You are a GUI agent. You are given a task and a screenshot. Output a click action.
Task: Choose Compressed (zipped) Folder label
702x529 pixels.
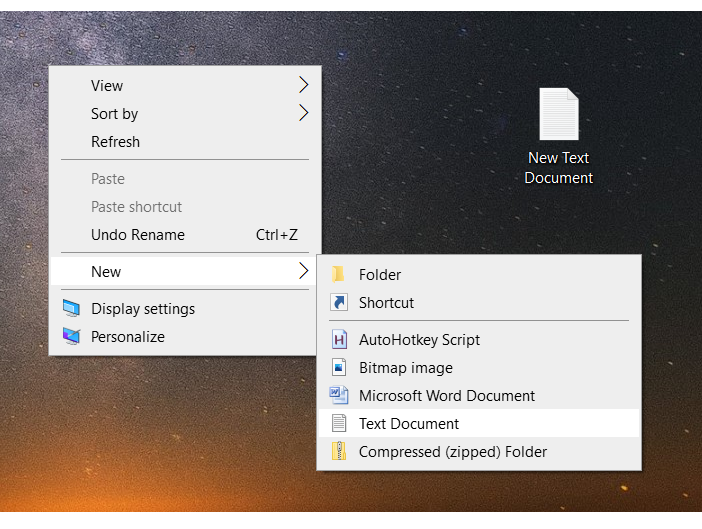point(453,452)
